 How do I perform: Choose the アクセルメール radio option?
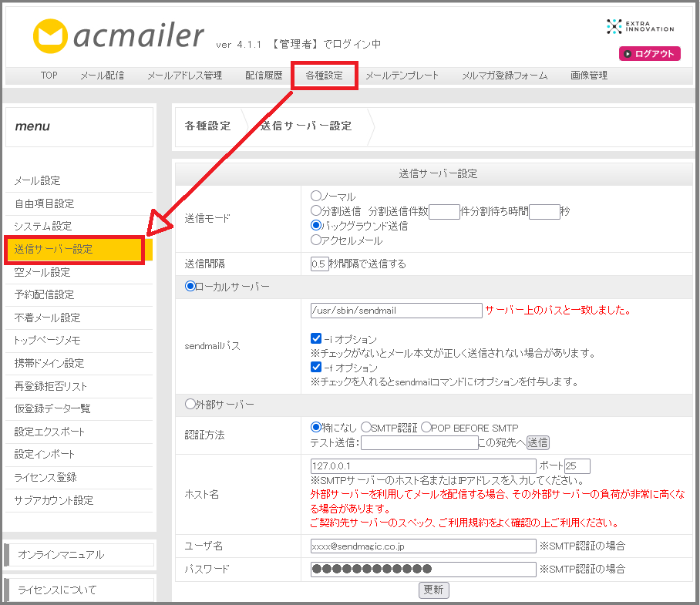[316, 240]
